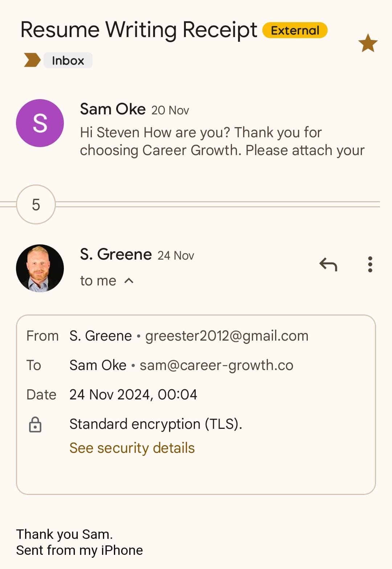The image size is (392, 569).
Task: Select the greester2012@gmail.com sender address
Action: coord(226,336)
